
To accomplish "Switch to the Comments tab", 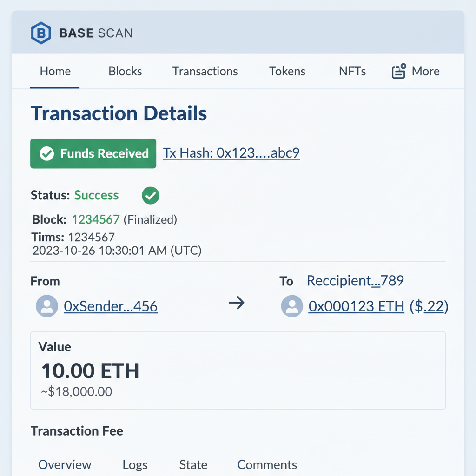I will pos(267,464).
